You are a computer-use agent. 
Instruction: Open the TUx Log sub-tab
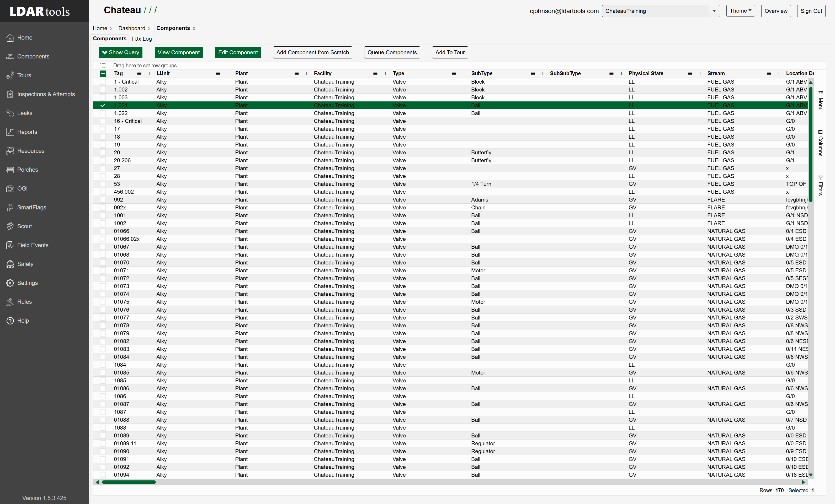(x=141, y=39)
